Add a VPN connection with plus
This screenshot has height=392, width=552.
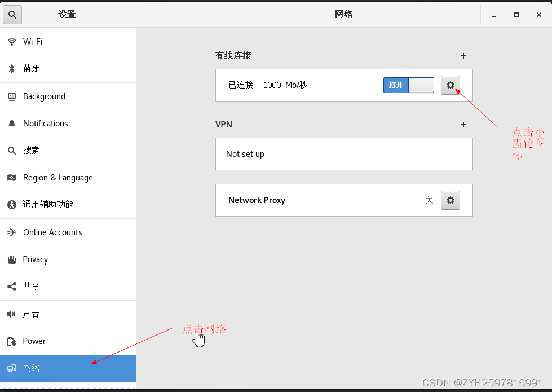pyautogui.click(x=463, y=125)
